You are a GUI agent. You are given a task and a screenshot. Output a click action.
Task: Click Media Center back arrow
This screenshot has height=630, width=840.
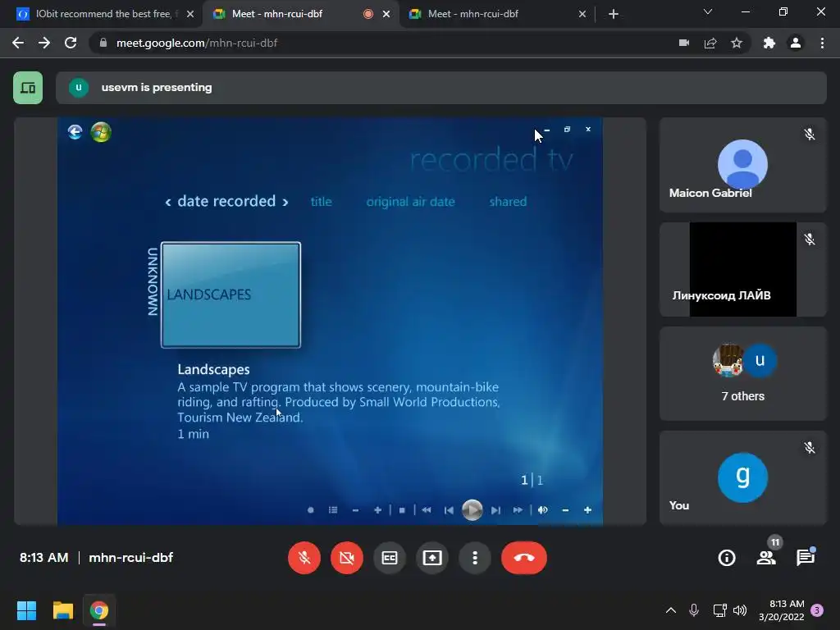[75, 132]
